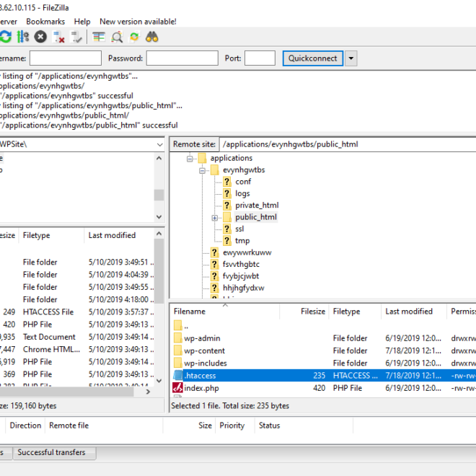Select local Text Document row
476x476 pixels.
[76, 337]
